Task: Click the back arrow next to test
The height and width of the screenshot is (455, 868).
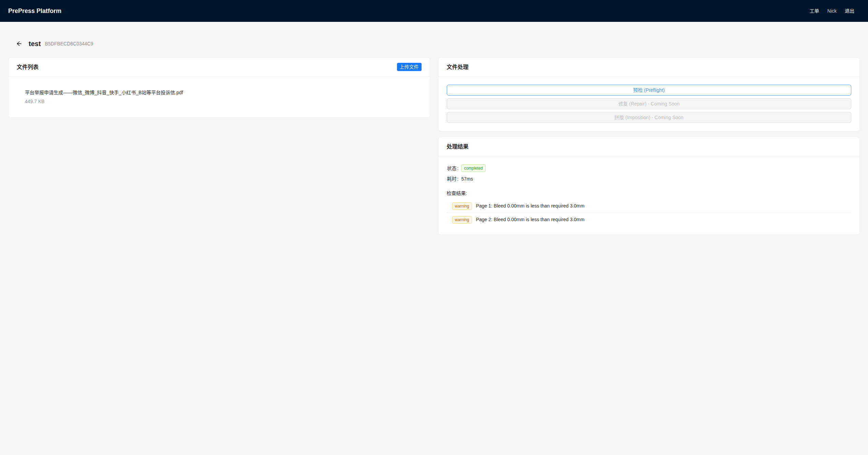Action: coord(19,44)
